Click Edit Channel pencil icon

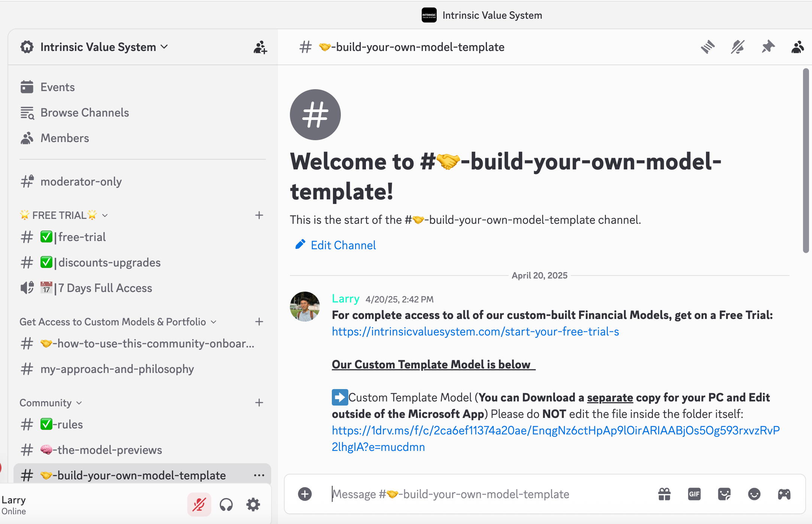click(x=300, y=244)
